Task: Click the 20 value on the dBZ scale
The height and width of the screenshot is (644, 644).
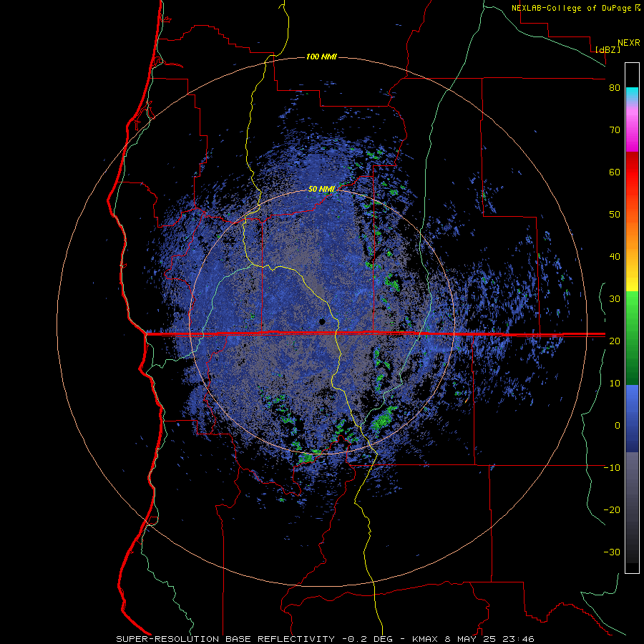Action: coord(615,341)
